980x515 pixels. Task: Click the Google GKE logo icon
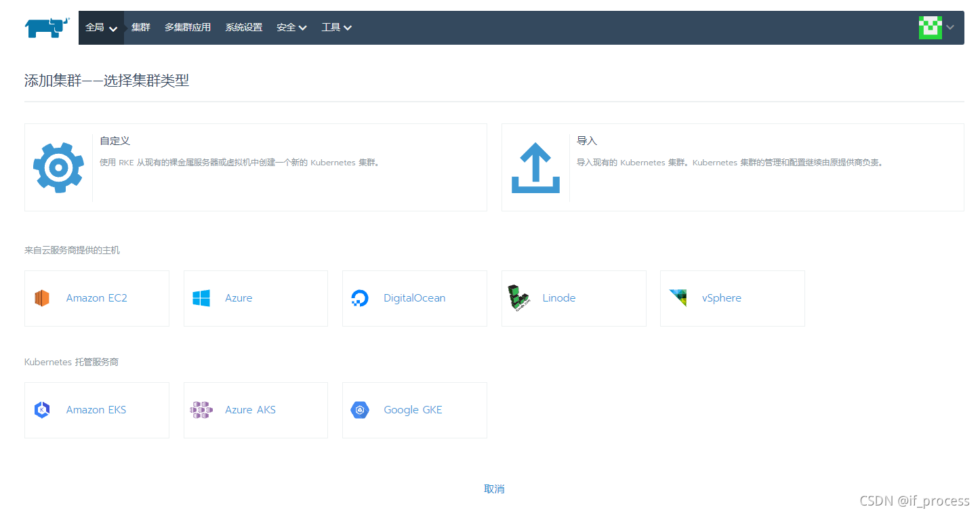[360, 410]
